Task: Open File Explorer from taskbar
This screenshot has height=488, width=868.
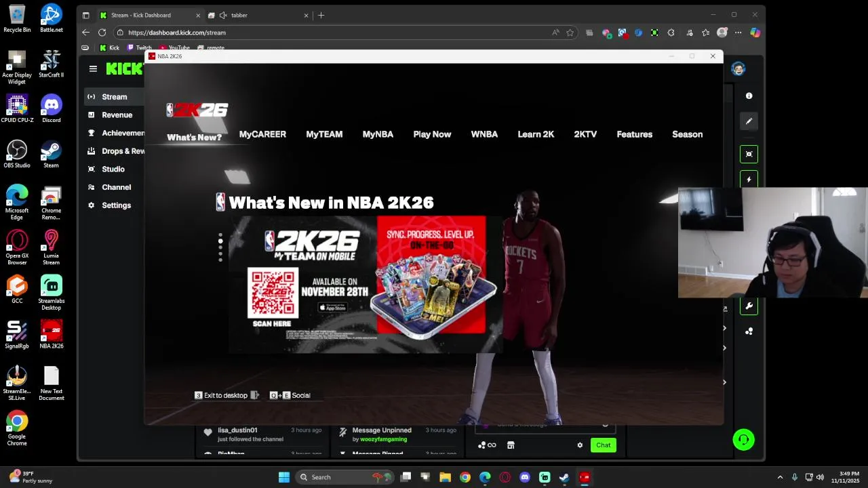Action: point(445,477)
